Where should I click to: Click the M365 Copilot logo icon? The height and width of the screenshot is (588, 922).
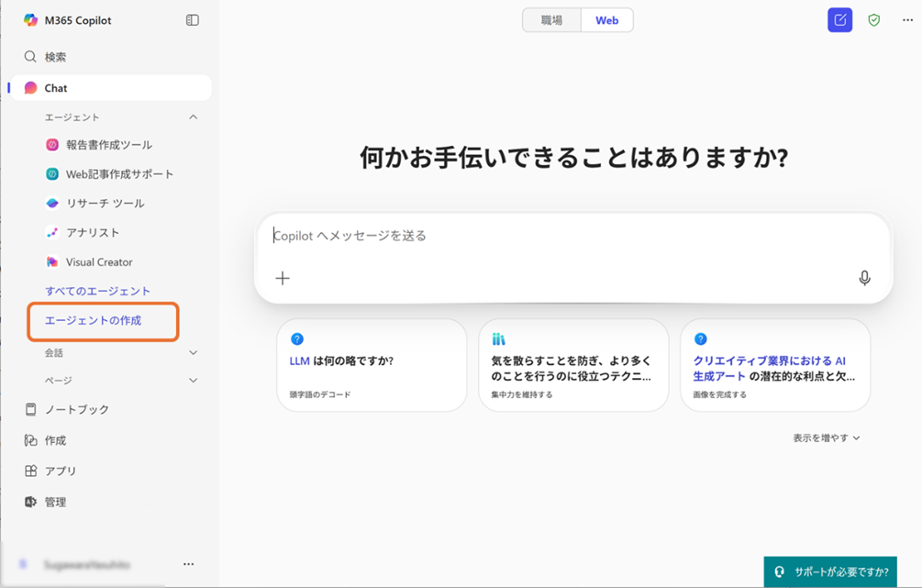(x=30, y=20)
